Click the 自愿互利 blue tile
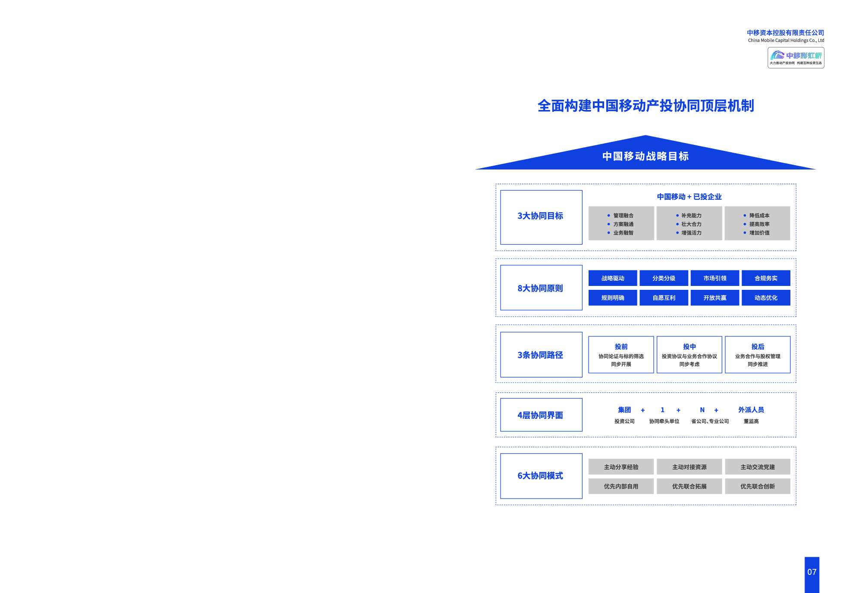868x593 pixels. tap(664, 298)
